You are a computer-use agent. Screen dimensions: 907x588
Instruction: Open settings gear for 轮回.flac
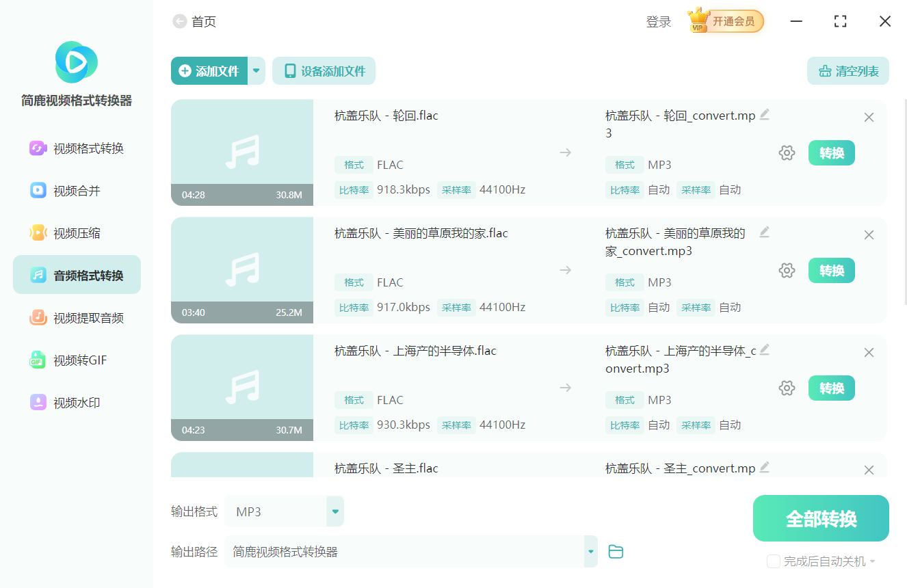(787, 153)
